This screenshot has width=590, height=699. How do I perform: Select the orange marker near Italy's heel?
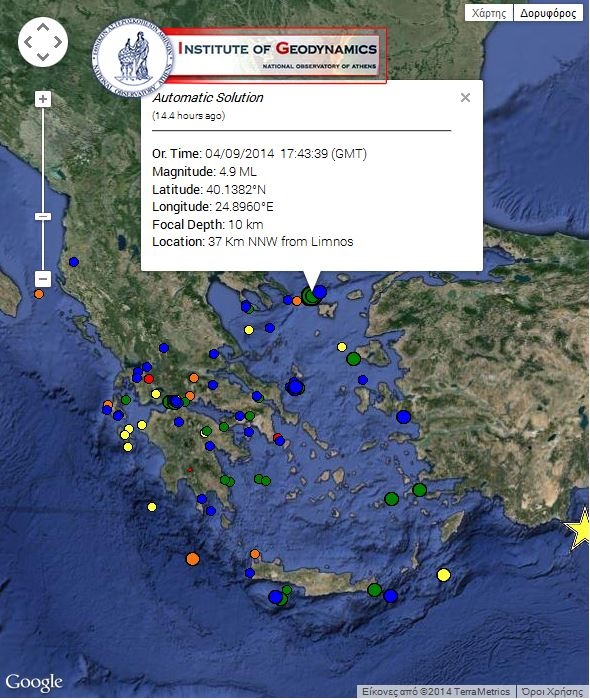coord(39,294)
